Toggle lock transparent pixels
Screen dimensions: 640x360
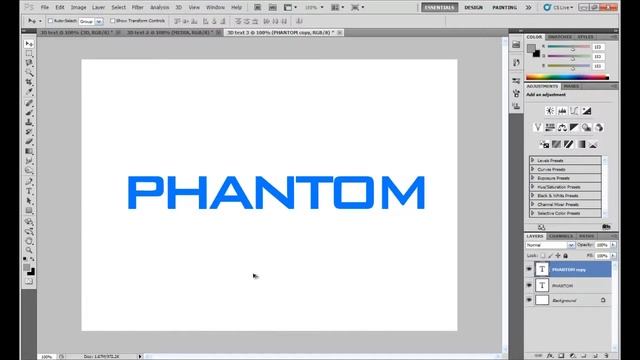point(542,256)
